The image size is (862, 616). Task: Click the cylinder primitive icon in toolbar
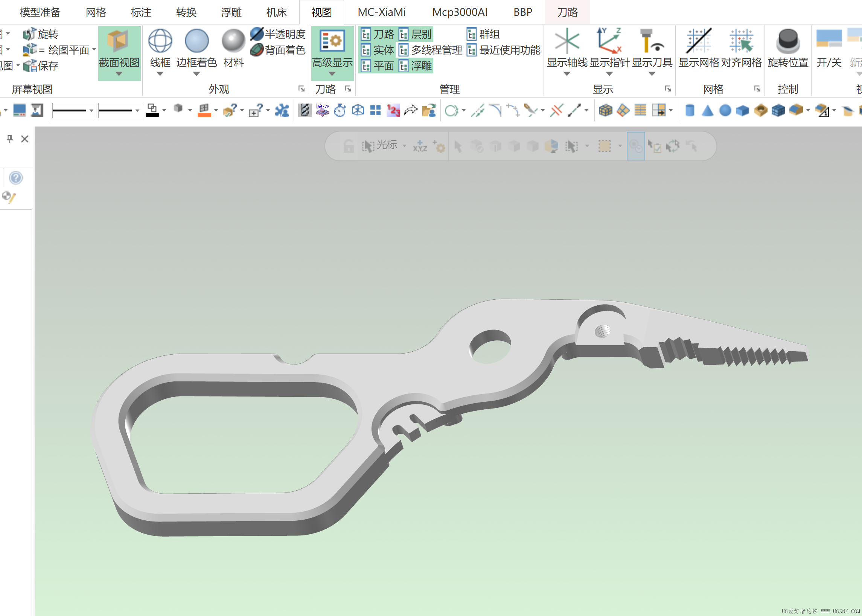point(690,110)
